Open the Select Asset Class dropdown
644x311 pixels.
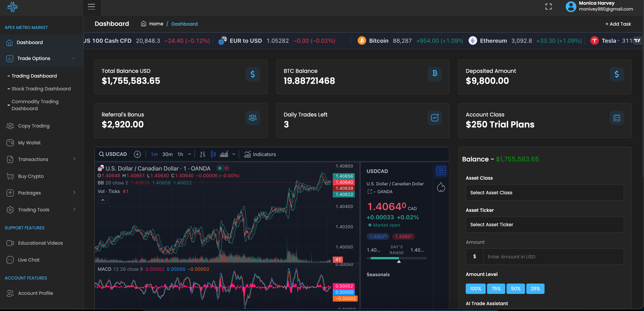pyautogui.click(x=545, y=192)
